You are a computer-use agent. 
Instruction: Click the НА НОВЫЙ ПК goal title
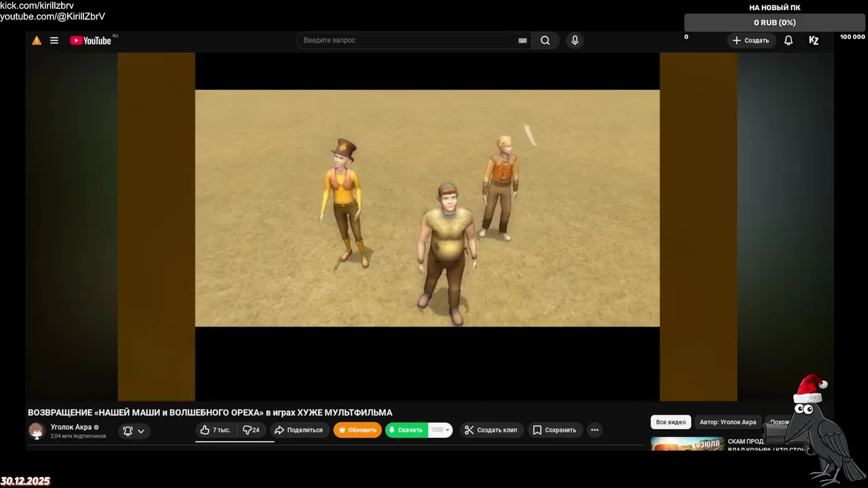(x=774, y=7)
